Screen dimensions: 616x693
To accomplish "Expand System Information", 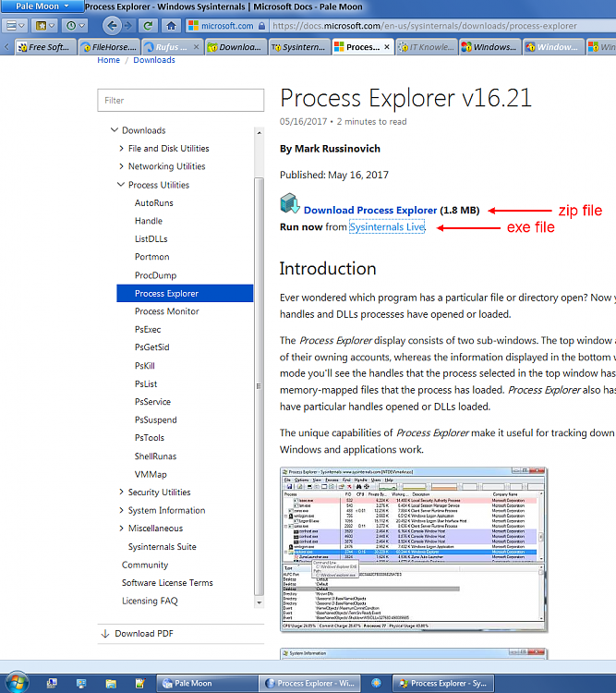I will click(x=121, y=510).
